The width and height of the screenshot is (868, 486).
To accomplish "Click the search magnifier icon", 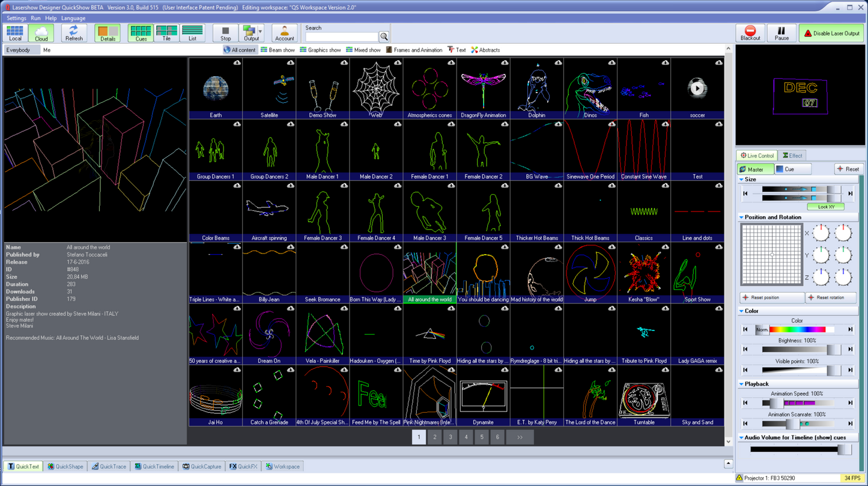I will click(384, 37).
